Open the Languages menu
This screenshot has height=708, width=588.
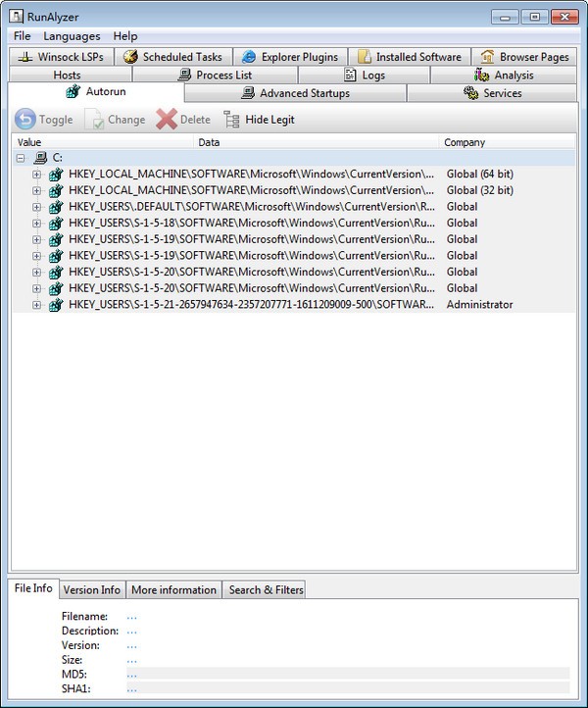click(72, 36)
